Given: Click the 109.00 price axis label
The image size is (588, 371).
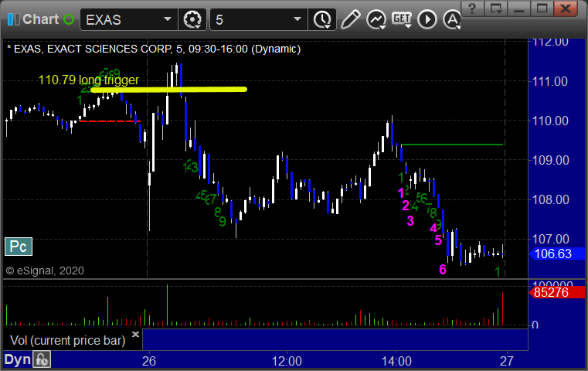Looking at the screenshot, I should tap(549, 160).
